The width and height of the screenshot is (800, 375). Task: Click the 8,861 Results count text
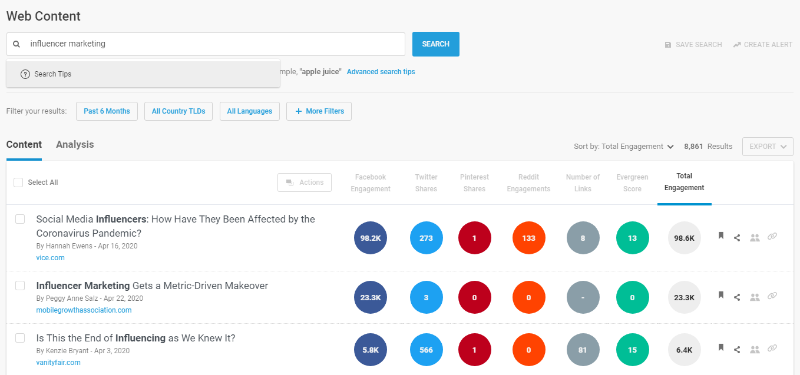tap(708, 146)
